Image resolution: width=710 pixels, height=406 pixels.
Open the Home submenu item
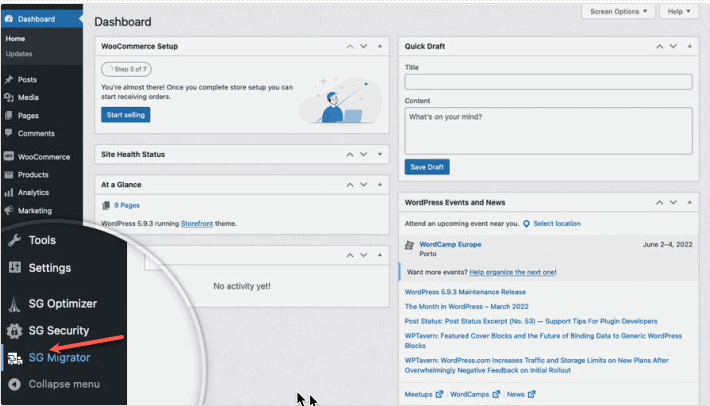pos(15,39)
